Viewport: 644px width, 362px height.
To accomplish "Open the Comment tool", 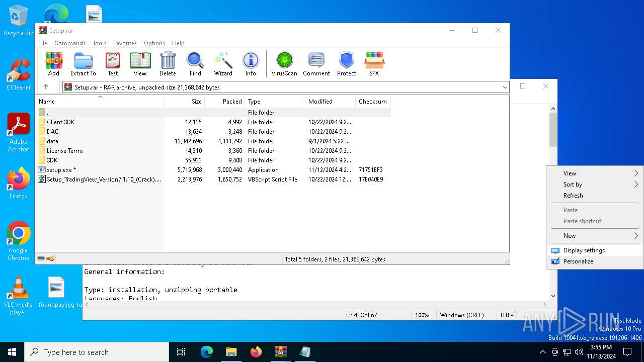I will pyautogui.click(x=316, y=64).
